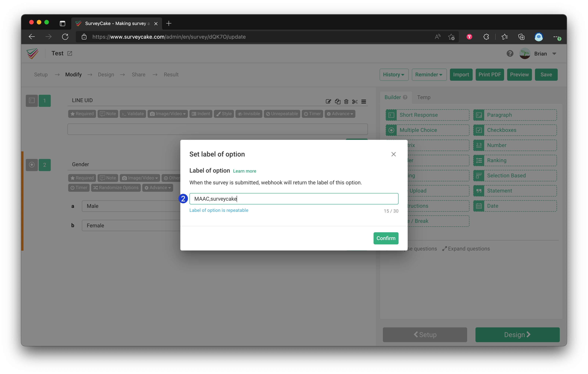Go to the Share step in breadcrumb
The image size is (588, 374).
coord(138,75)
